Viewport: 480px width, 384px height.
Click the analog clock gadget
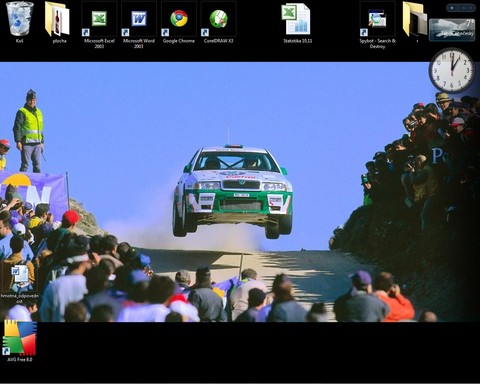(x=452, y=70)
